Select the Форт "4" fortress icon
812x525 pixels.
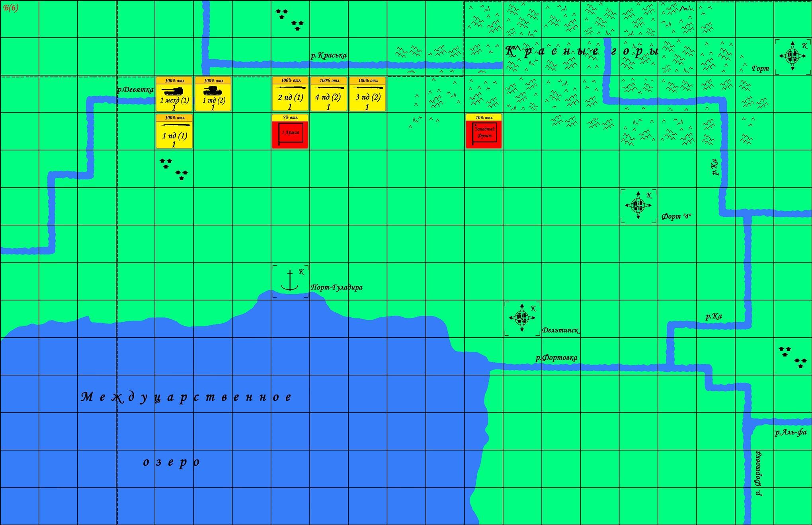point(638,205)
